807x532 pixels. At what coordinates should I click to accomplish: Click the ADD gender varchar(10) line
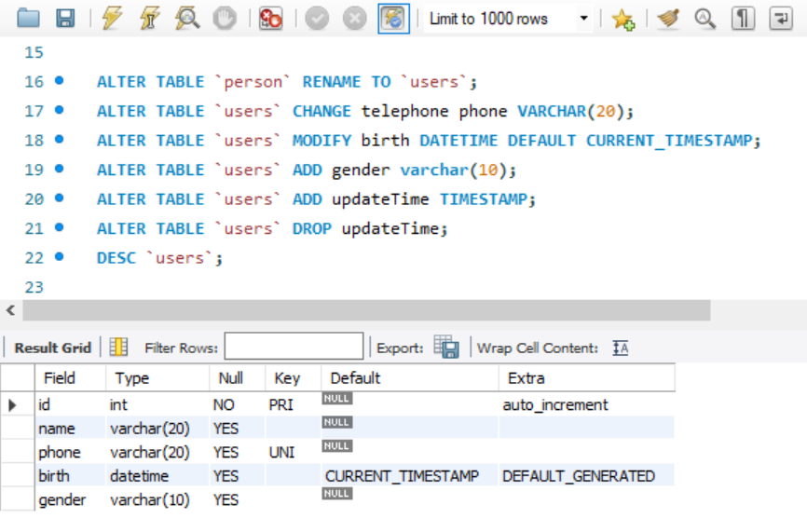[307, 170]
